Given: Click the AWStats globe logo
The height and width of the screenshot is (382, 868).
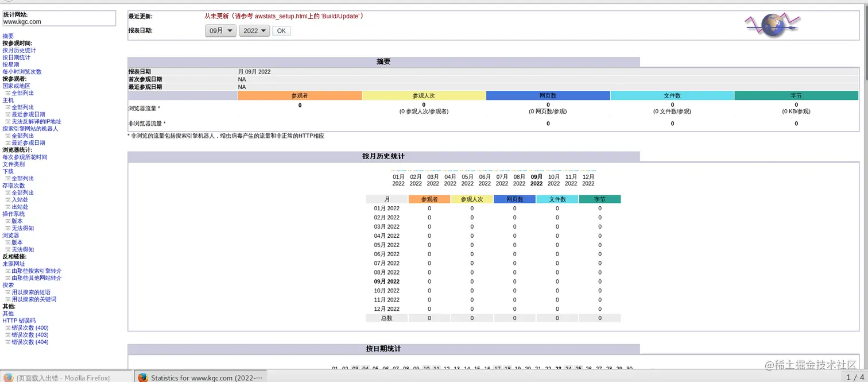Looking at the screenshot, I should pos(772,25).
